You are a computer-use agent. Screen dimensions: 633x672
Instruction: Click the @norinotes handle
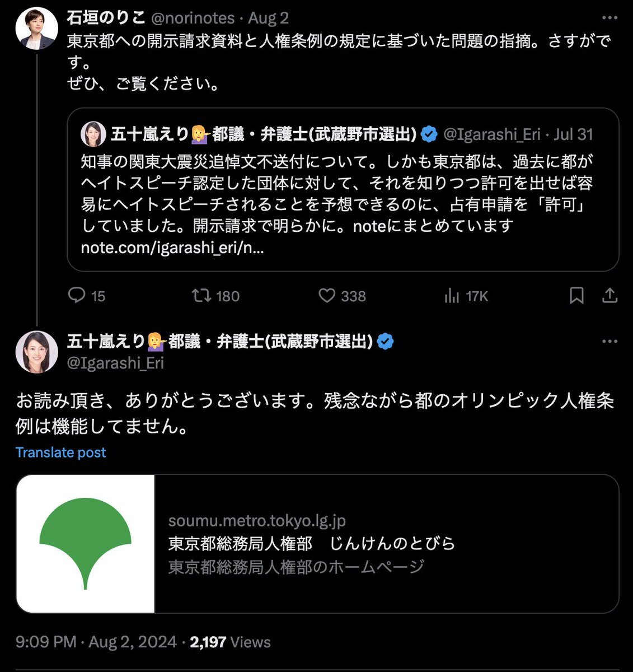coord(193,18)
